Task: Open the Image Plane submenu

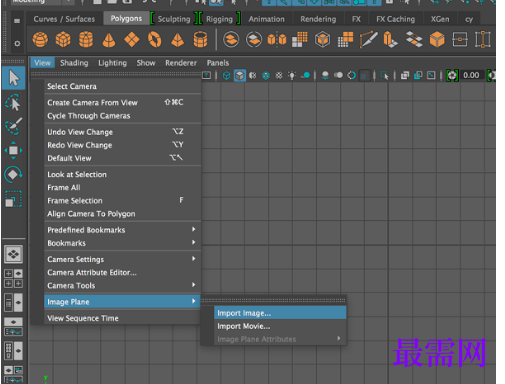Action: point(122,302)
